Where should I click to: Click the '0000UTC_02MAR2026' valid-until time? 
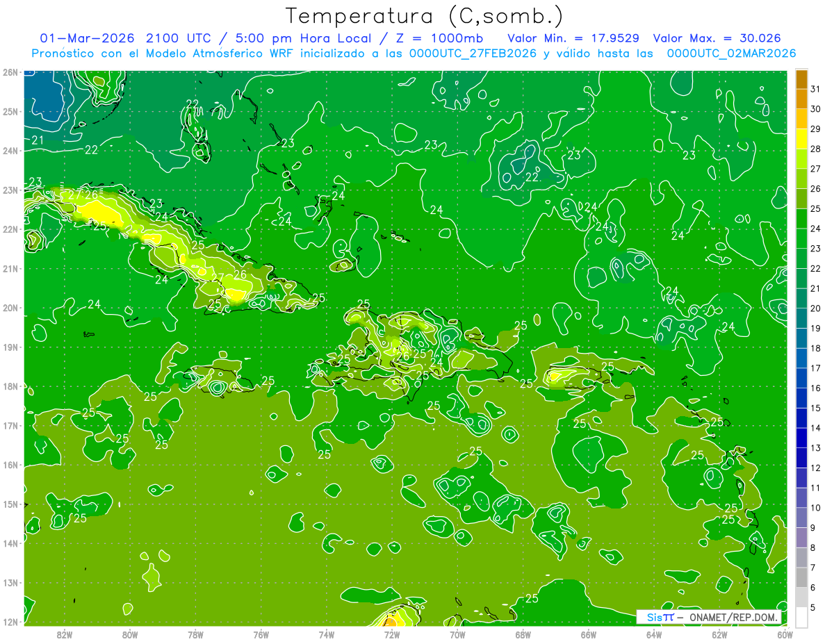point(731,53)
